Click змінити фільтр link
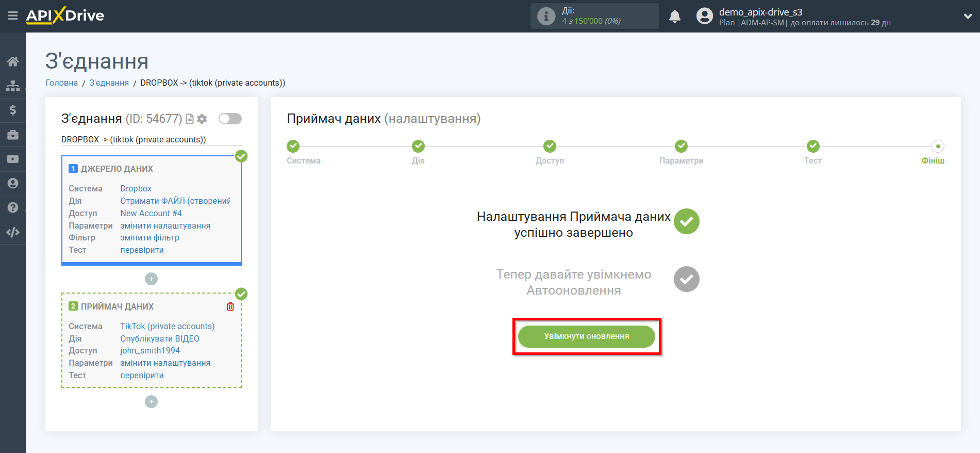 pos(150,238)
